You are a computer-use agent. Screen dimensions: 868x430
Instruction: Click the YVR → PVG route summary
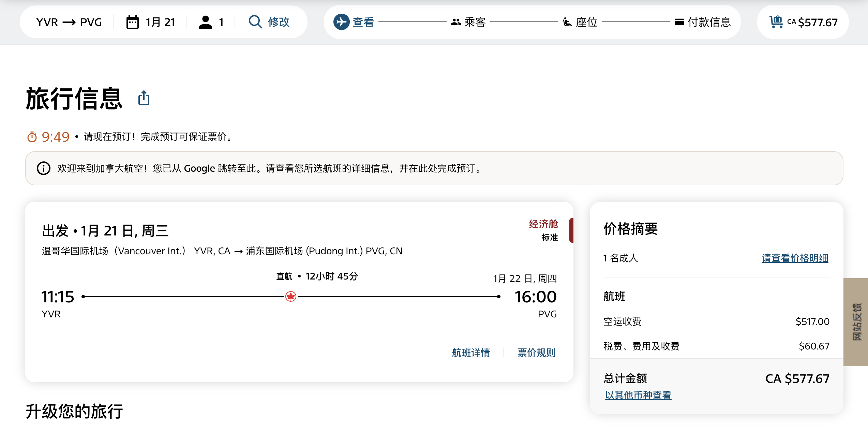coord(69,22)
